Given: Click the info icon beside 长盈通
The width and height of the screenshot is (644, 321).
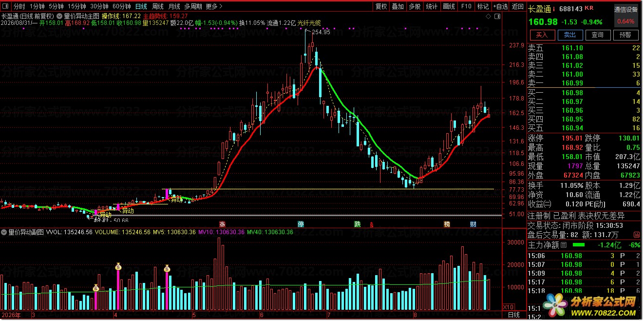Looking at the screenshot, I should point(554,9).
